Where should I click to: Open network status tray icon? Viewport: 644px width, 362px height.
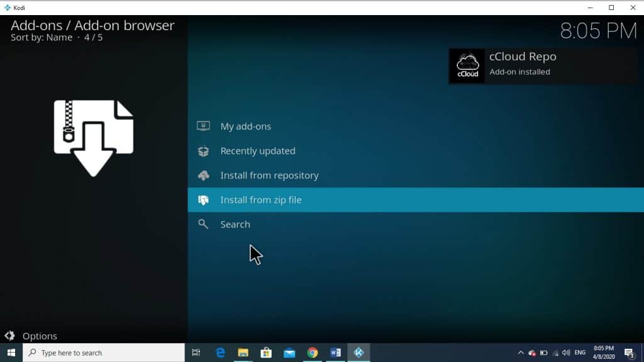[x=555, y=353]
